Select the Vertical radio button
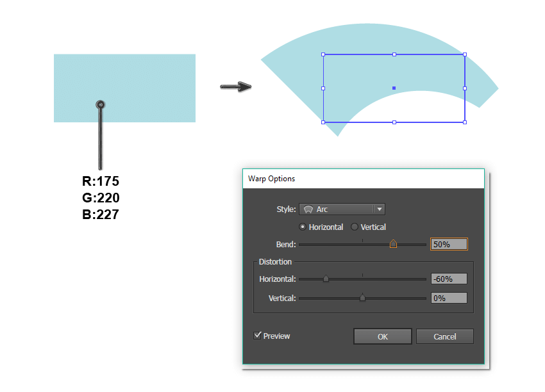The image size is (545, 392). tap(354, 227)
